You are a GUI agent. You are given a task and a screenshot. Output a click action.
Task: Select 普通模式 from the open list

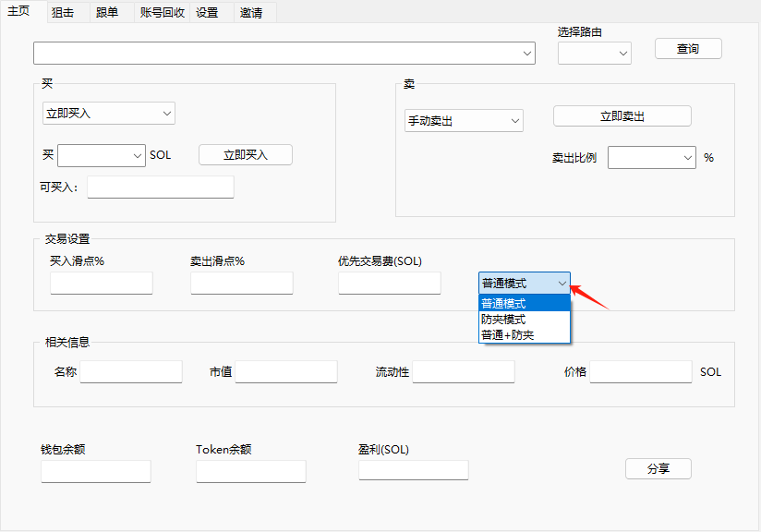click(x=525, y=303)
